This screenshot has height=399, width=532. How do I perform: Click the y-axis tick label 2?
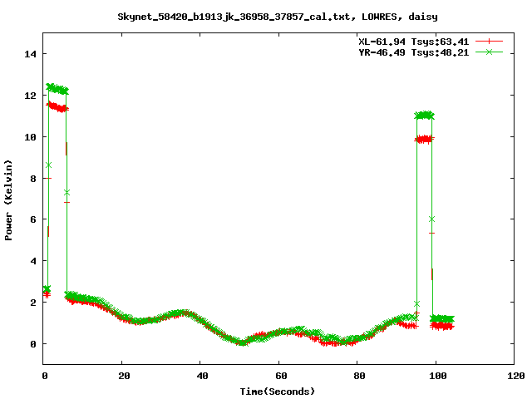(x=33, y=303)
